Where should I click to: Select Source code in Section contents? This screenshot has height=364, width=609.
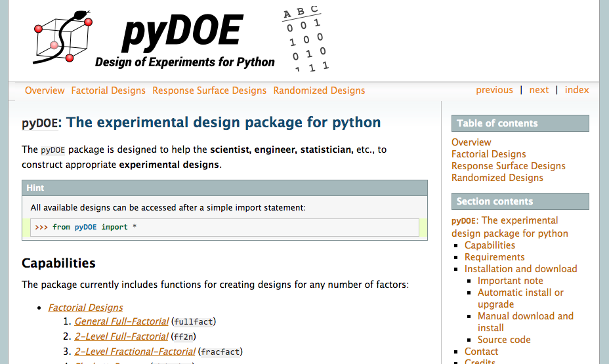pyautogui.click(x=504, y=340)
